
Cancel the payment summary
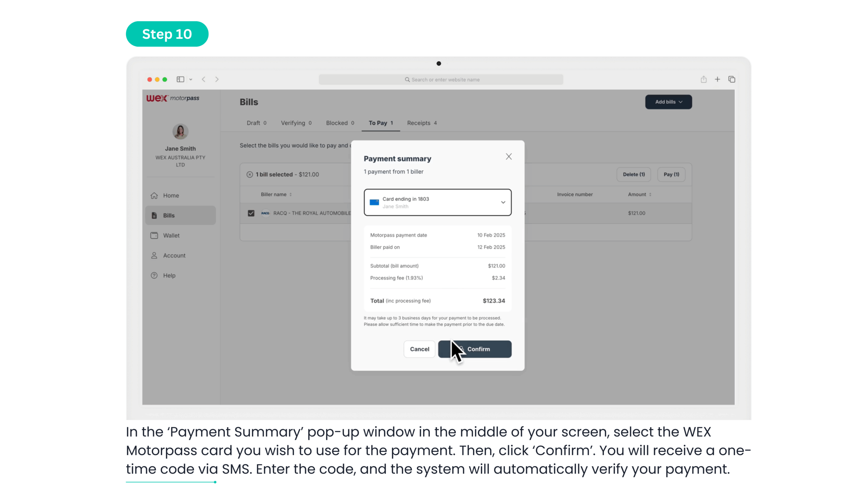[419, 349]
